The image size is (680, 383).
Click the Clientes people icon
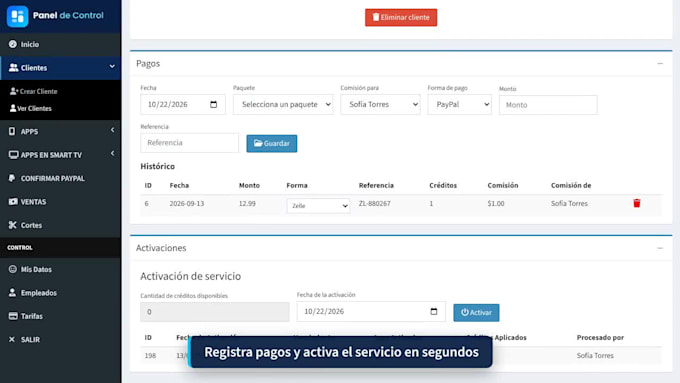(x=13, y=68)
